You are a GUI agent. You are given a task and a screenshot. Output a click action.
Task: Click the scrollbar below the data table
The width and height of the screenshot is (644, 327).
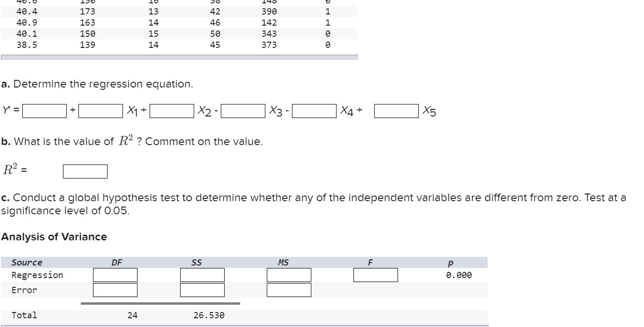coord(179,58)
